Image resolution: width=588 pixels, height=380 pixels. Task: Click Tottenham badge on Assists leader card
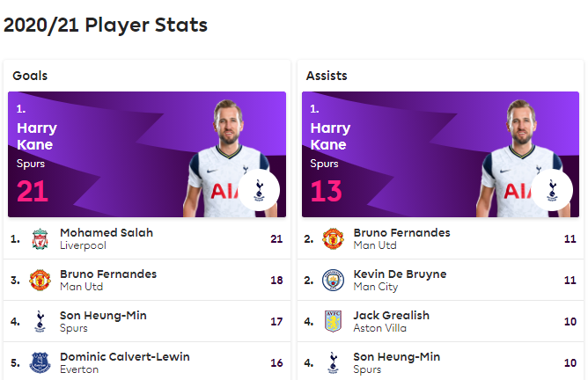(552, 190)
